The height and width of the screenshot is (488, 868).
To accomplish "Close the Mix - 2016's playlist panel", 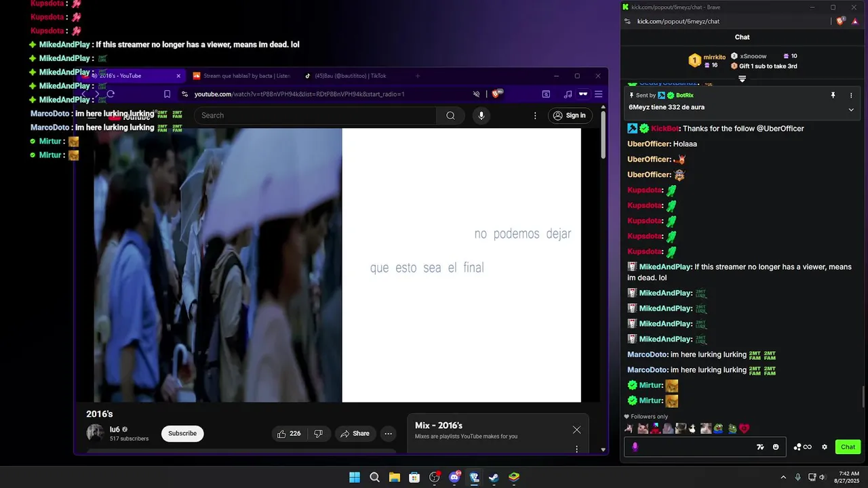I will coord(576,430).
